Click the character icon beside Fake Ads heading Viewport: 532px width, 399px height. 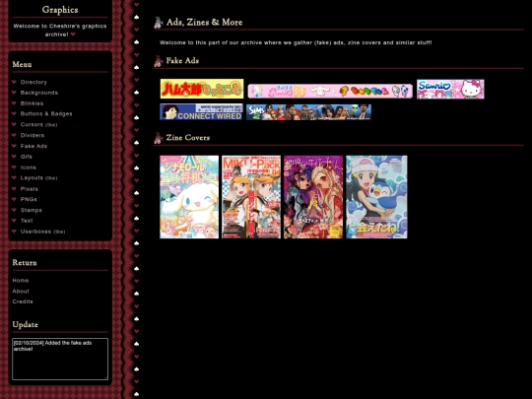(x=158, y=61)
